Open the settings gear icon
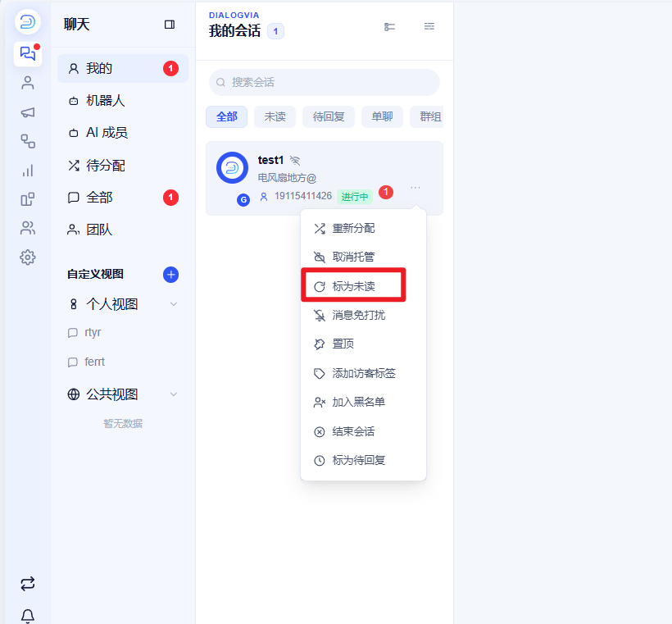The image size is (672, 624). (x=28, y=257)
